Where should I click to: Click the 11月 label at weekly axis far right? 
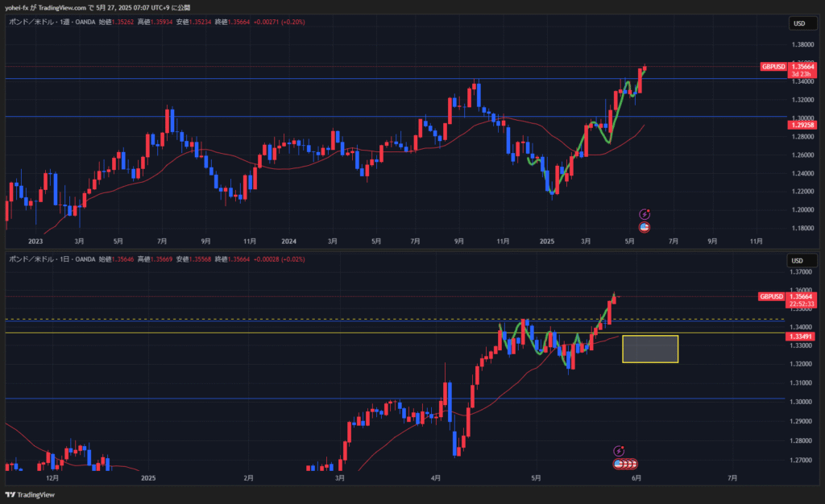tap(756, 242)
